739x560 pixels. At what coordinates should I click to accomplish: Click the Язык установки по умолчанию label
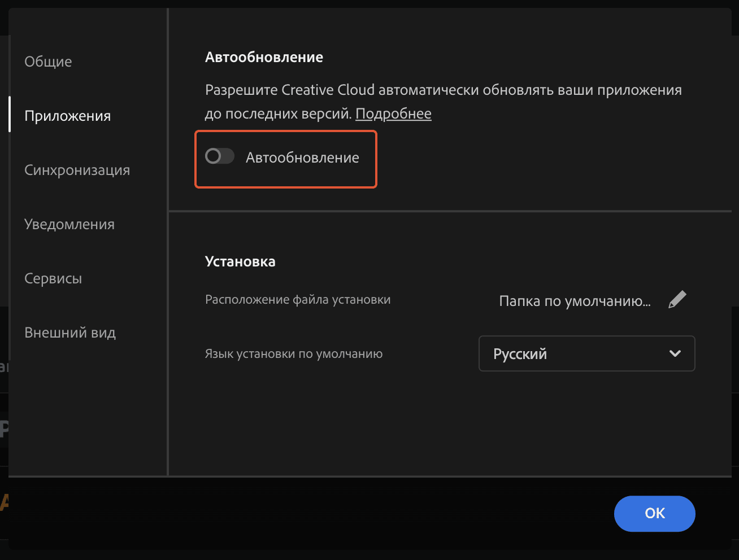click(293, 354)
